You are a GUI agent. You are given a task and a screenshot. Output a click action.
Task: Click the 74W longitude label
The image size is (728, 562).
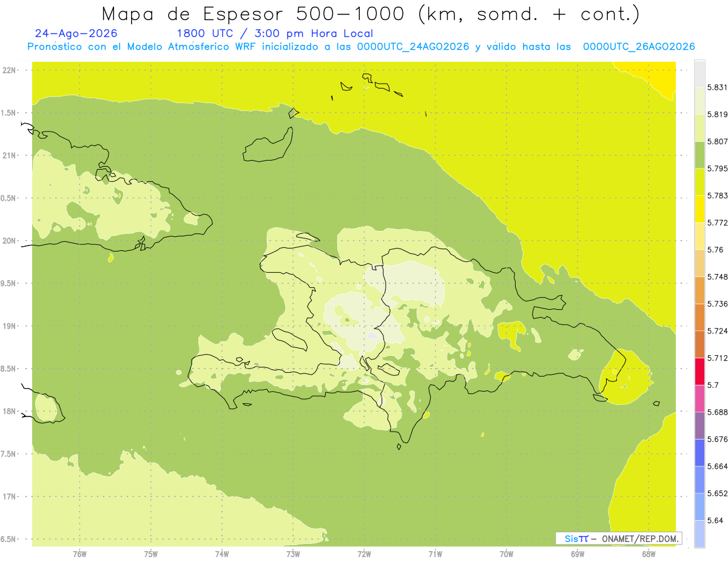click(222, 554)
